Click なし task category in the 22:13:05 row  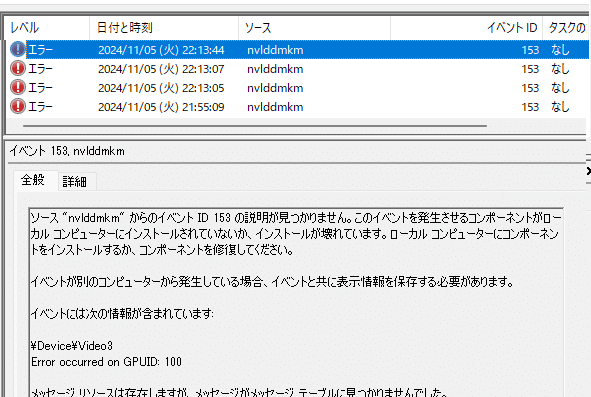(560, 88)
